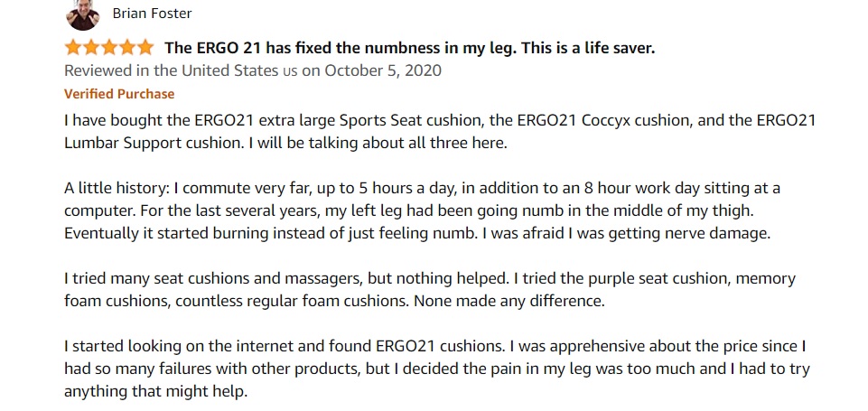
Task: Click the fourth rating star
Action: coord(127,48)
